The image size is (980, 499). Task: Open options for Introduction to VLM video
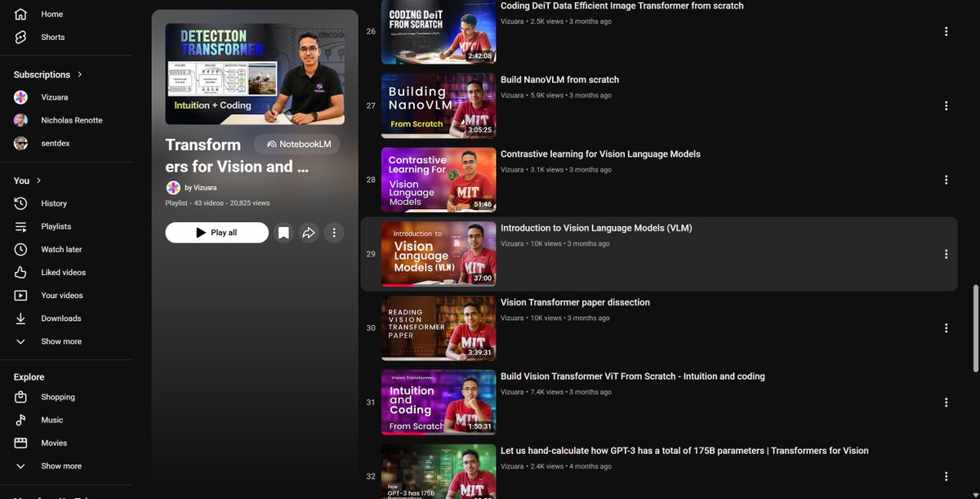click(x=946, y=254)
